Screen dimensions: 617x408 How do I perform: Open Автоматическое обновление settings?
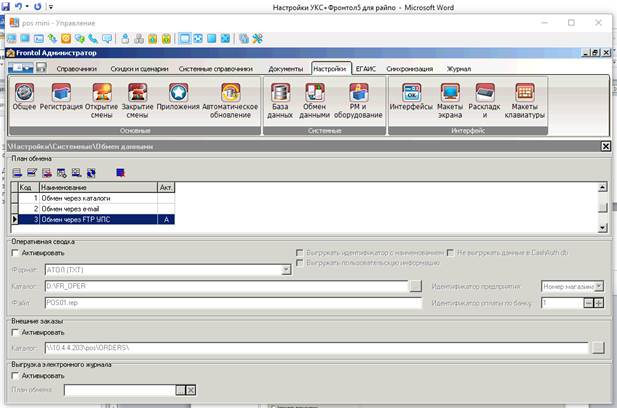coord(230,101)
